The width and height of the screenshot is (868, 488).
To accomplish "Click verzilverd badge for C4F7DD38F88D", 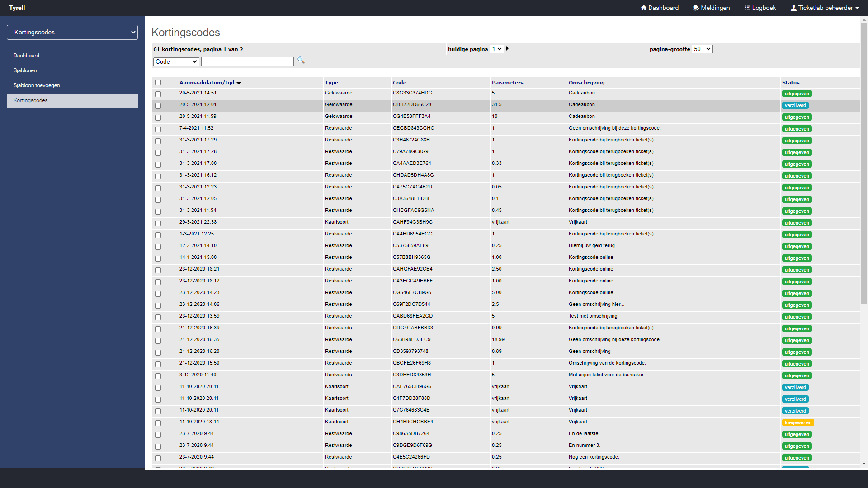I will tap(795, 399).
